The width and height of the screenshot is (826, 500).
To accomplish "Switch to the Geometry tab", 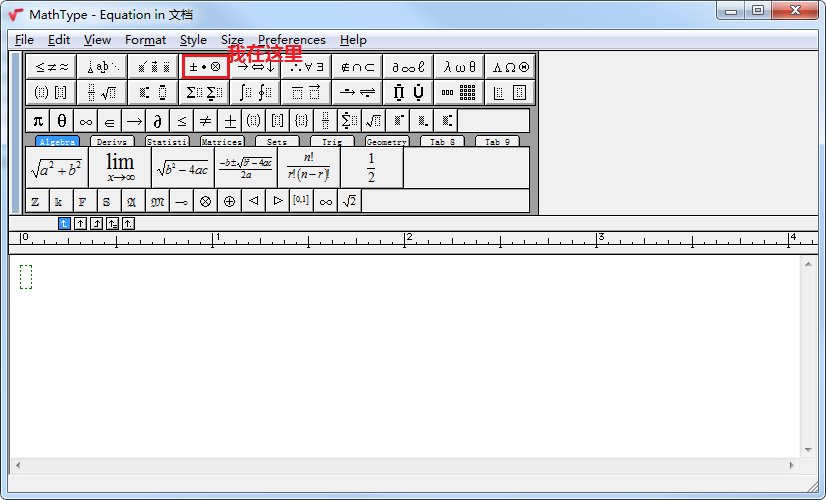I will 386,142.
